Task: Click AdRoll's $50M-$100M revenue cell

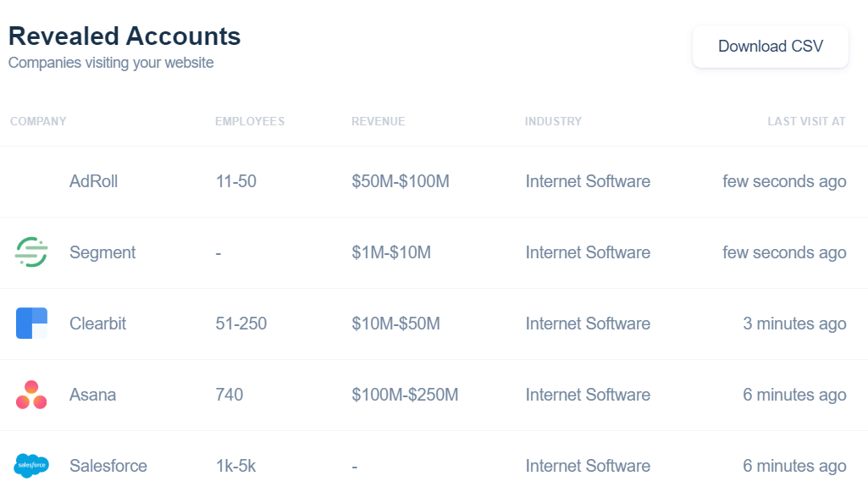Action: tap(401, 181)
